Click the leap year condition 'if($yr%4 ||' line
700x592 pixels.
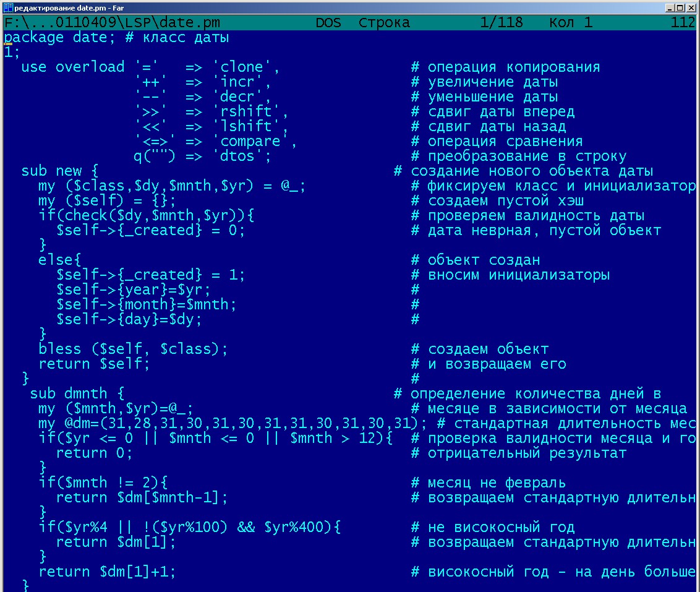(190, 527)
